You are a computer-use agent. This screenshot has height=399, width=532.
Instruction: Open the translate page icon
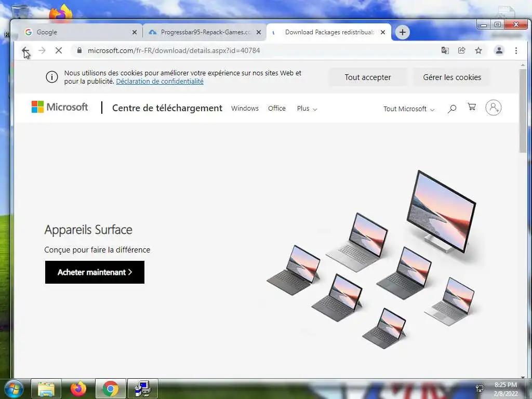(x=445, y=50)
